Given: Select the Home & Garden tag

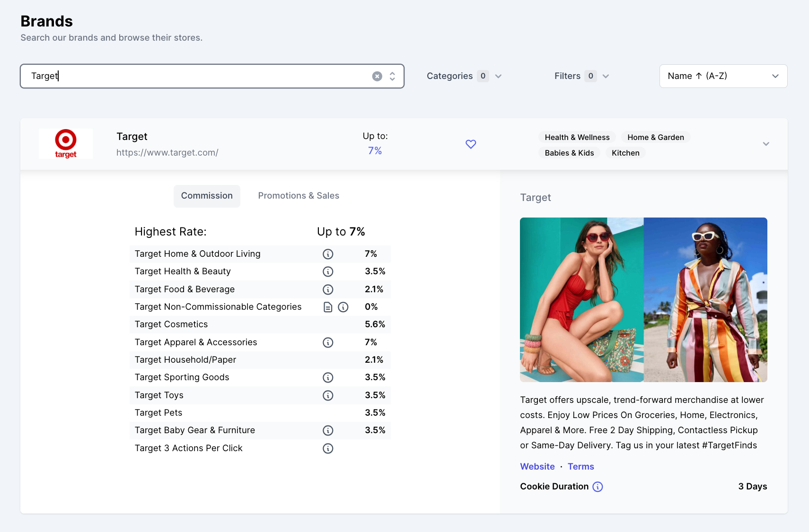Looking at the screenshot, I should [x=656, y=137].
